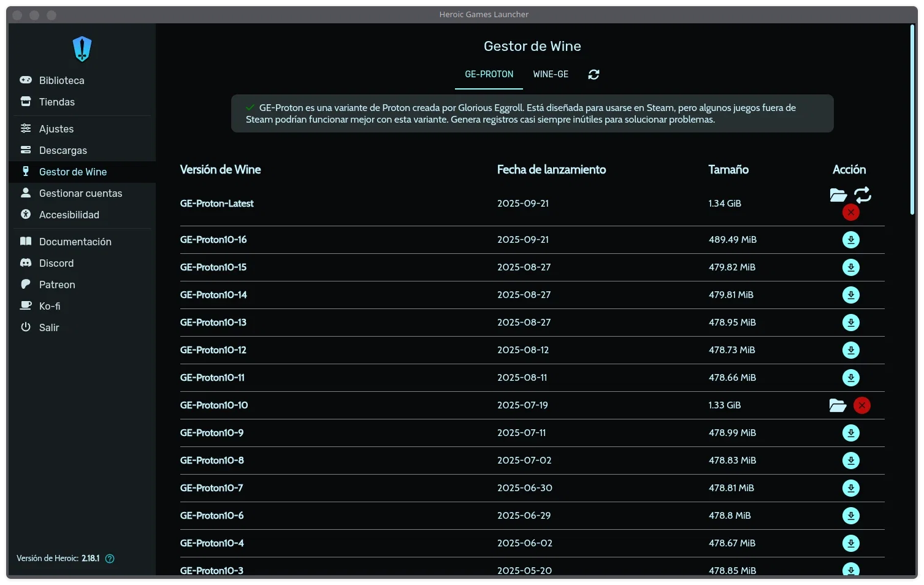Viewport: 924px width, 585px height.
Task: Update GE-Proton-Latest with the arrows icon
Action: (863, 195)
